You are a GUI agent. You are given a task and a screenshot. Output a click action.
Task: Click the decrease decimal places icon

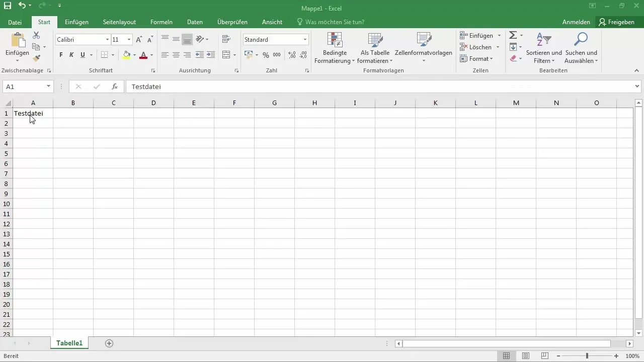(303, 55)
